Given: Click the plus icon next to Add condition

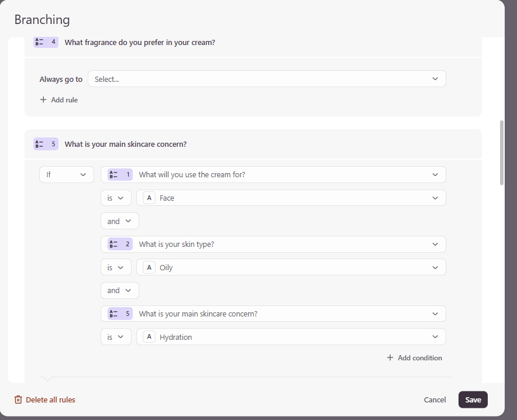Looking at the screenshot, I should click(x=390, y=358).
